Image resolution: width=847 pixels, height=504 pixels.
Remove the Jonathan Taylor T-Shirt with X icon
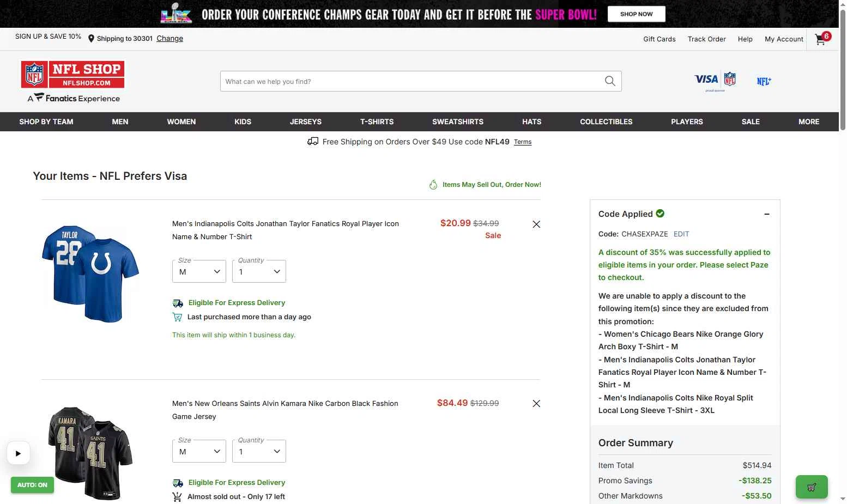536,224
